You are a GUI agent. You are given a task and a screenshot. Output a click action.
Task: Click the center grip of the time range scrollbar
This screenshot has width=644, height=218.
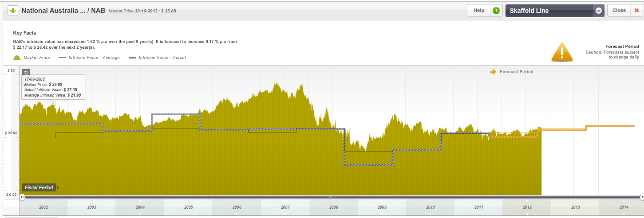[x=332, y=197]
